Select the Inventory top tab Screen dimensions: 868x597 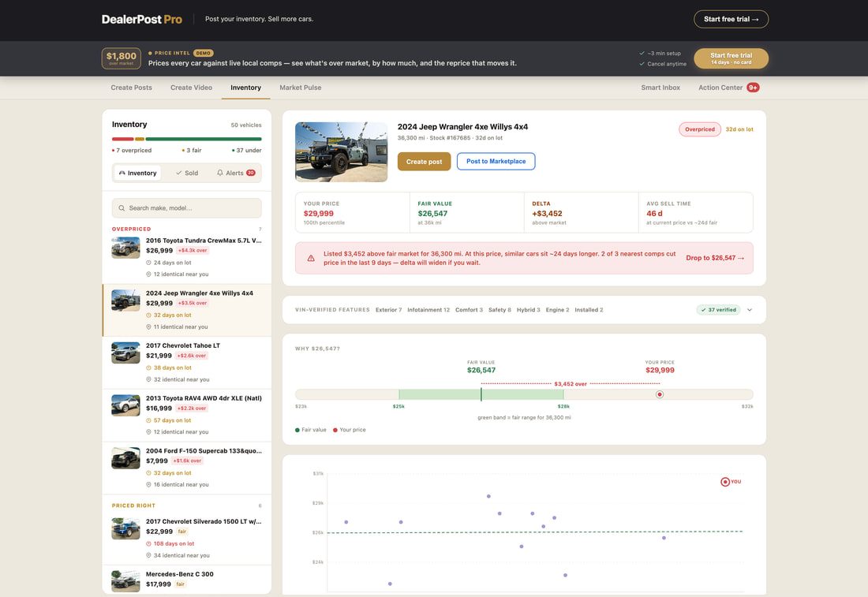click(245, 88)
